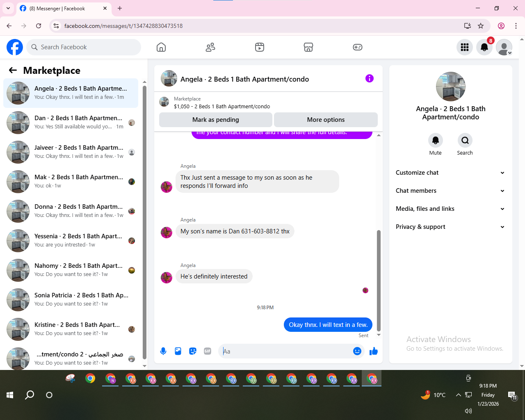Open the account profile avatar menu
Viewport: 525px width, 420px height.
coord(504,47)
